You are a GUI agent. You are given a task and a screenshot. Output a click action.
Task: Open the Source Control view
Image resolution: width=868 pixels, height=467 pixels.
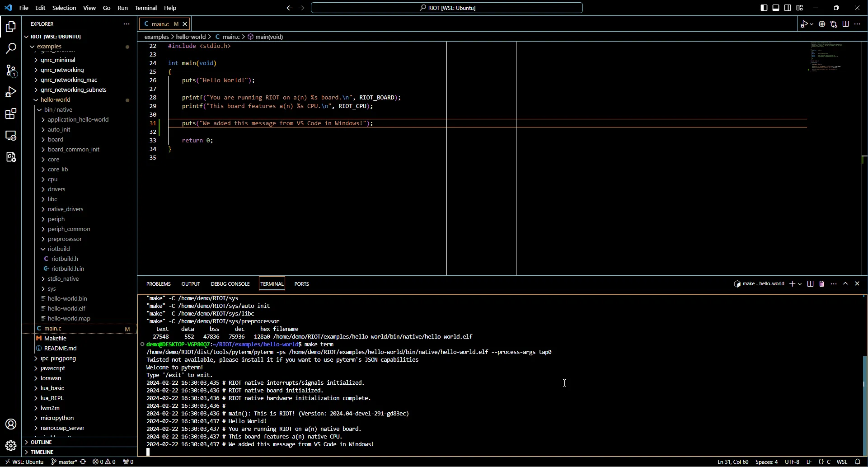11,71
